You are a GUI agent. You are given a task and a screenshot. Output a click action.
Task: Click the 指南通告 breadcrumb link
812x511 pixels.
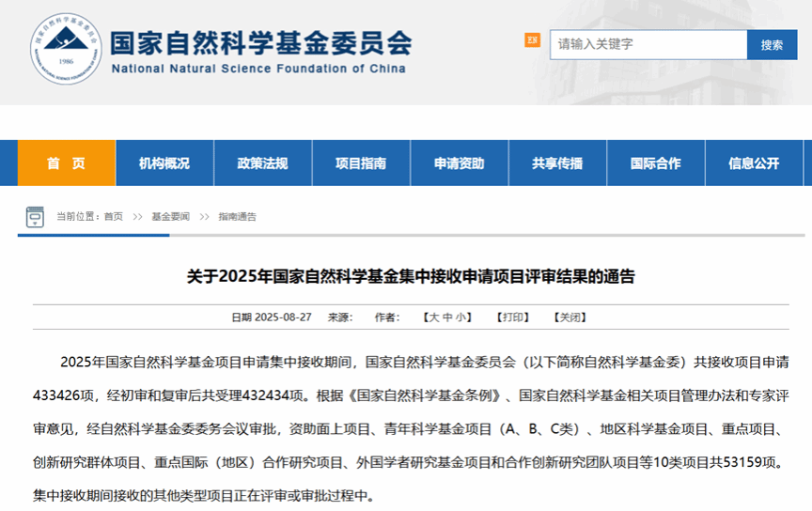tap(237, 217)
